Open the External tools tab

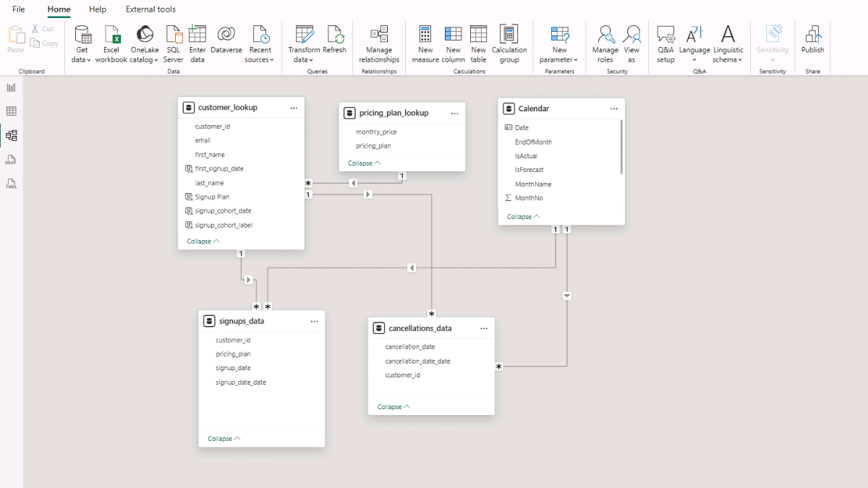pyautogui.click(x=150, y=9)
